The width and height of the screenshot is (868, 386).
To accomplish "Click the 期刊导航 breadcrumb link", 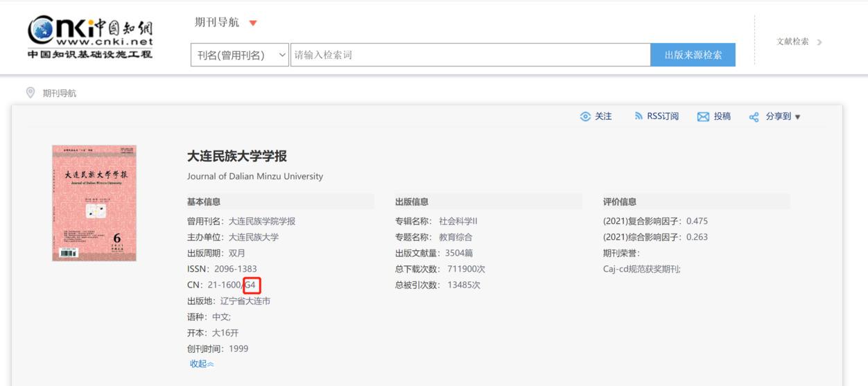I will 60,93.
